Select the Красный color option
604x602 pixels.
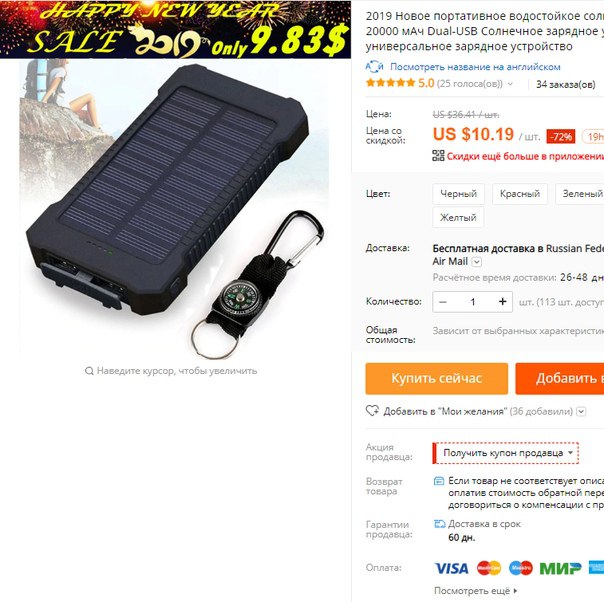coord(520,194)
